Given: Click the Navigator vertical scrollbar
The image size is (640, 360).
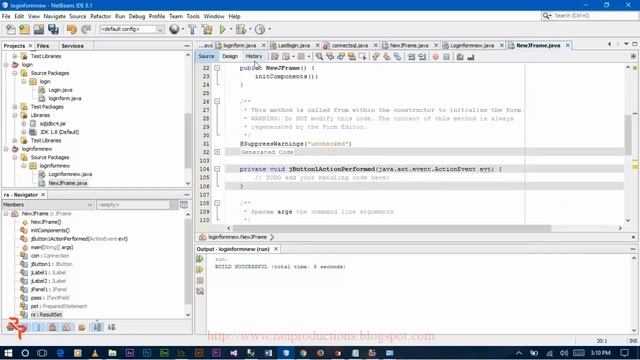Looking at the screenshot, I should click(188, 263).
